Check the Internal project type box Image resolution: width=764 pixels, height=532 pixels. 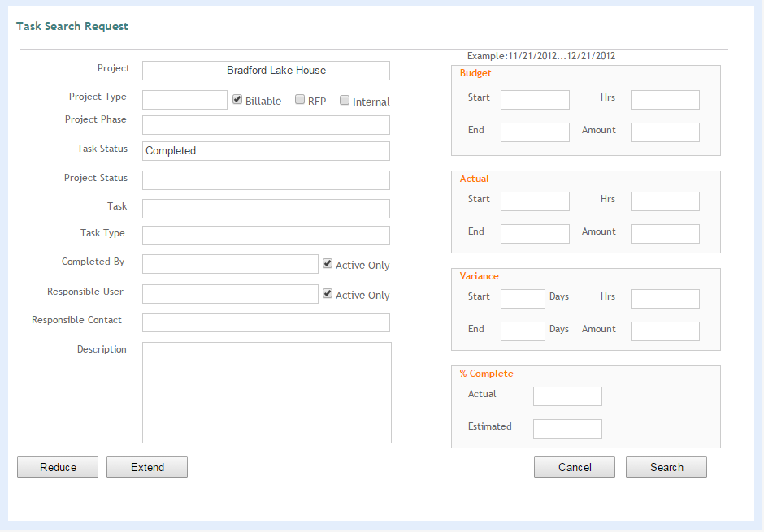(x=345, y=101)
